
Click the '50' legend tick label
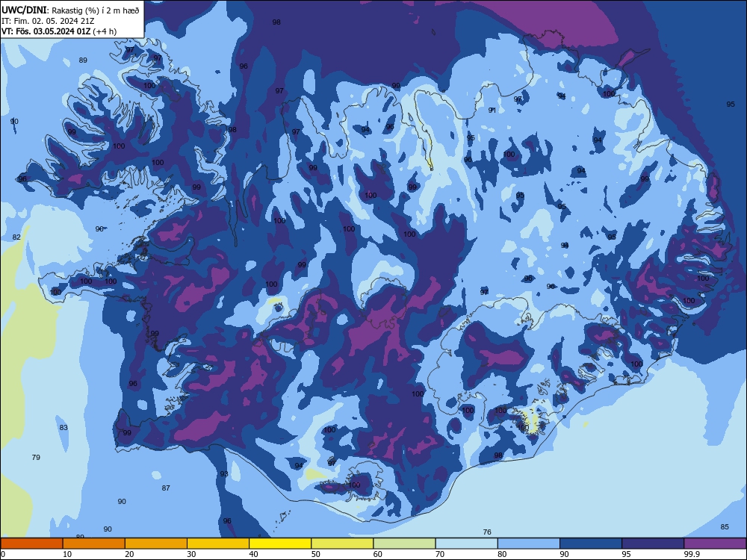(x=316, y=554)
